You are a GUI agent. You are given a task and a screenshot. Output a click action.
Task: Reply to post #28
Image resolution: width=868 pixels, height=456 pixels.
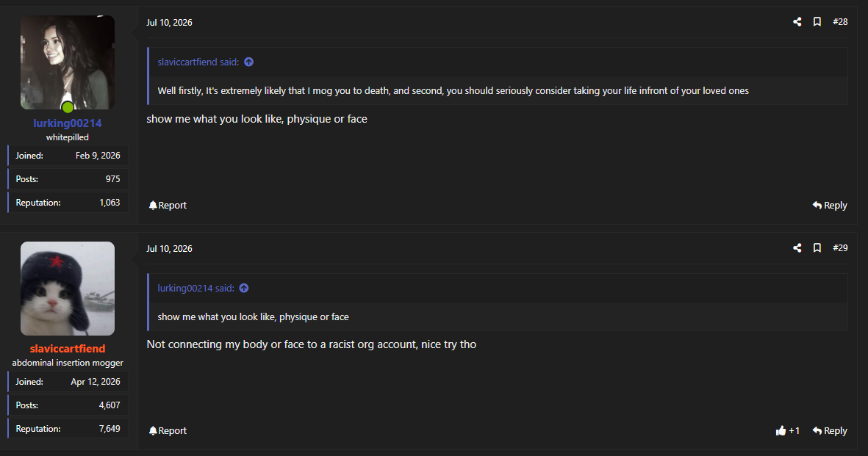(x=830, y=206)
